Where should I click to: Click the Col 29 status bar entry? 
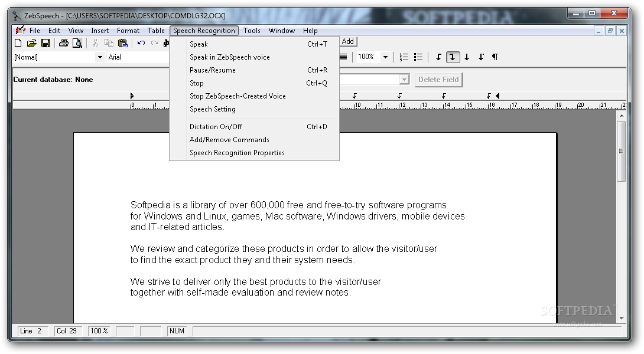(x=68, y=331)
